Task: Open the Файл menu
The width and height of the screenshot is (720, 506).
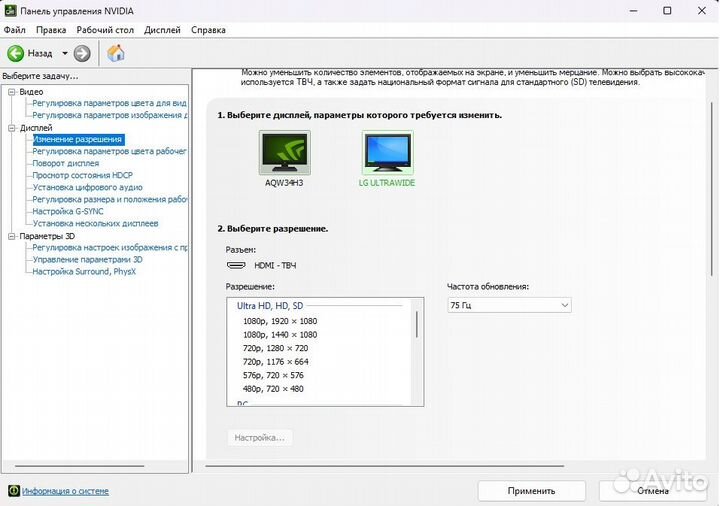Action: click(15, 30)
